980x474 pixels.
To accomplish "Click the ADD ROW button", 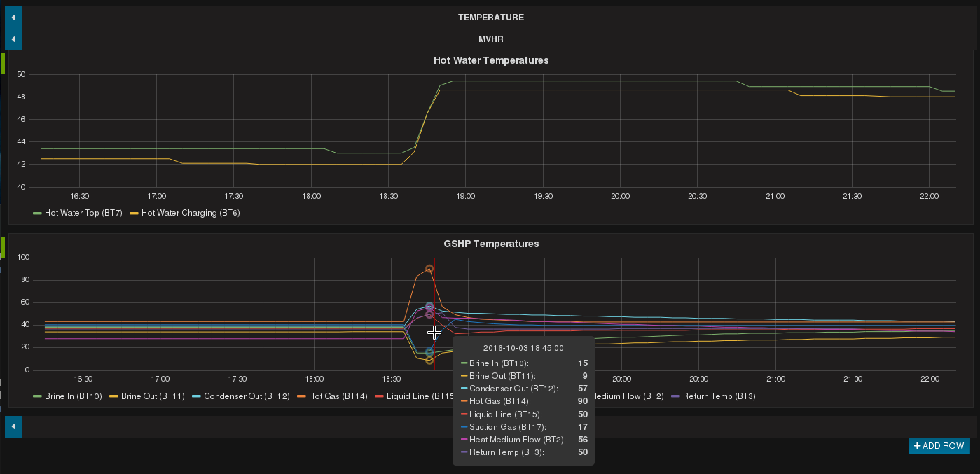I will (x=939, y=446).
